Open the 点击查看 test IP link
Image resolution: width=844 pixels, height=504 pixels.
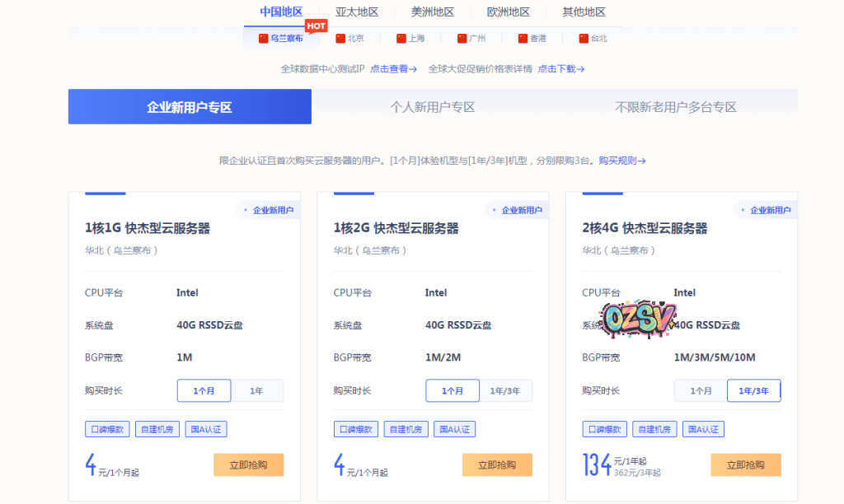(x=393, y=69)
